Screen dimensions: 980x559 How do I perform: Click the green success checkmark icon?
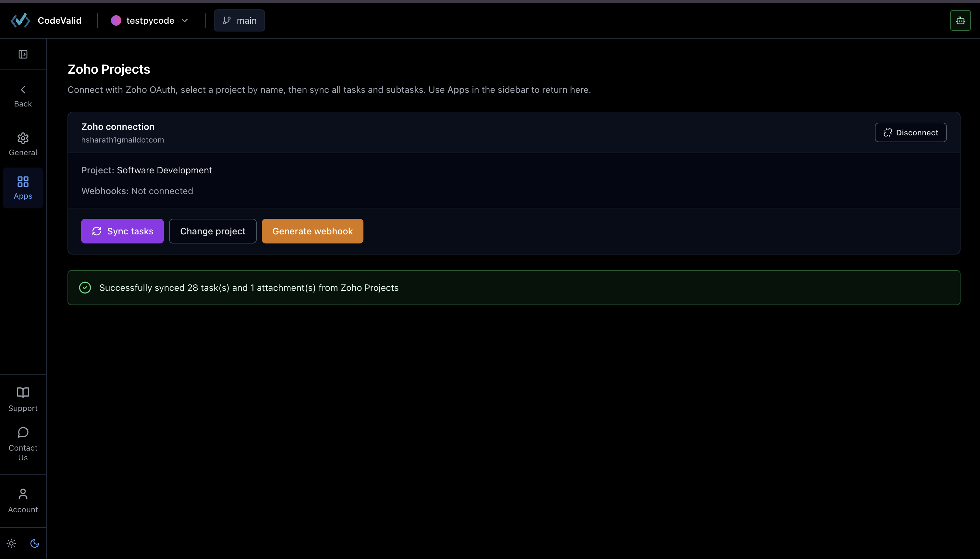pyautogui.click(x=85, y=288)
